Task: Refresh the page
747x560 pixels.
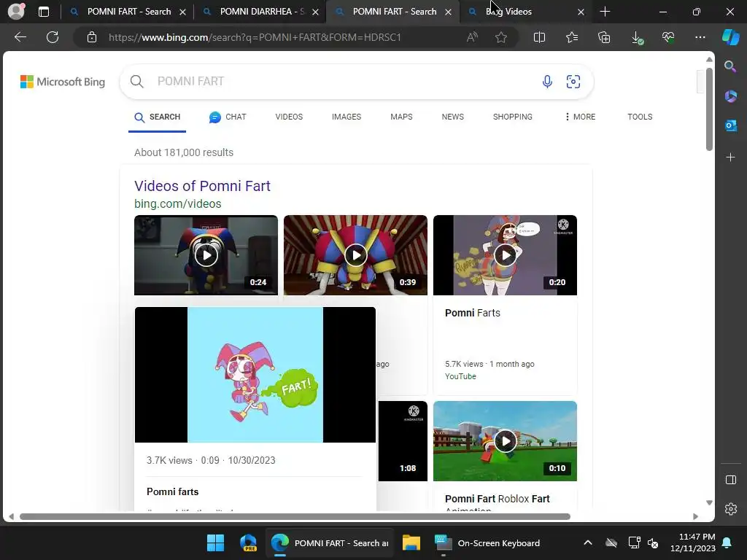Action: click(53, 37)
